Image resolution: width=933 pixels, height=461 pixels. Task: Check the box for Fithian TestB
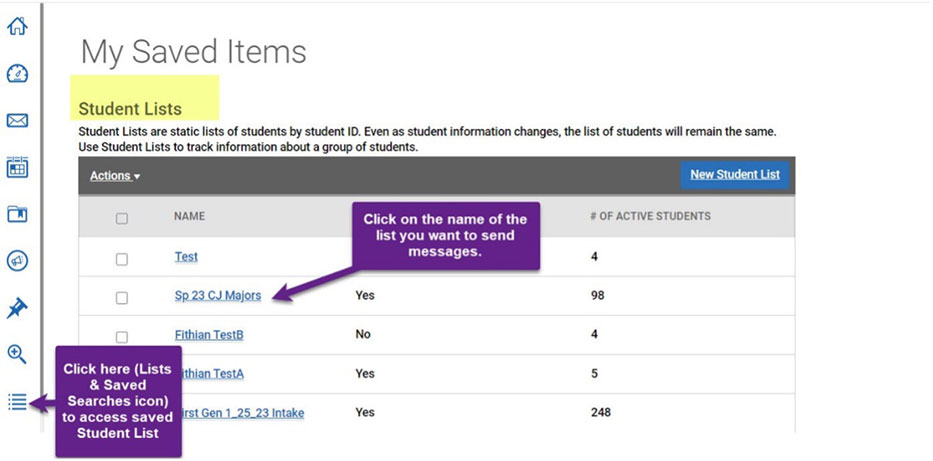click(x=122, y=336)
